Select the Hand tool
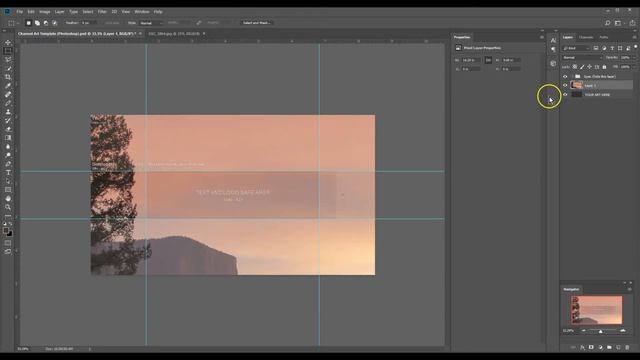This screenshot has width=640, height=360. pos(8,198)
